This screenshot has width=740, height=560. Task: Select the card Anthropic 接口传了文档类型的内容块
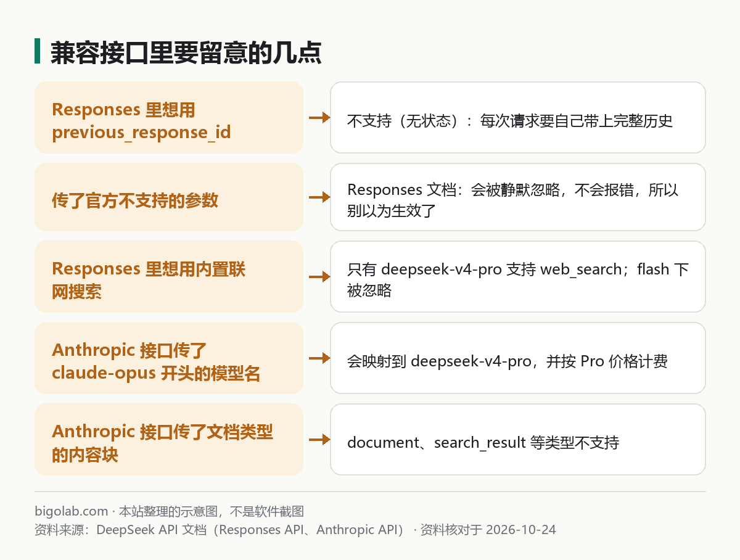[169, 440]
